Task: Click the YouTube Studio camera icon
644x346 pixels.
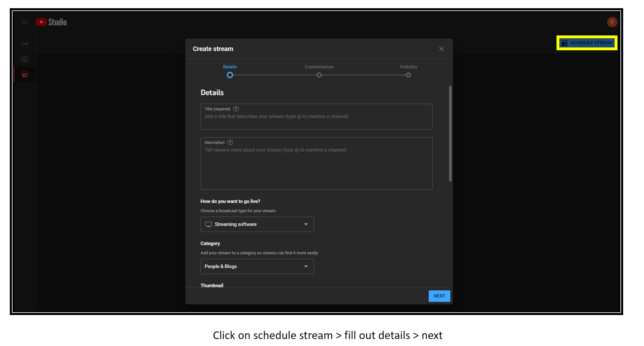Action: click(25, 59)
